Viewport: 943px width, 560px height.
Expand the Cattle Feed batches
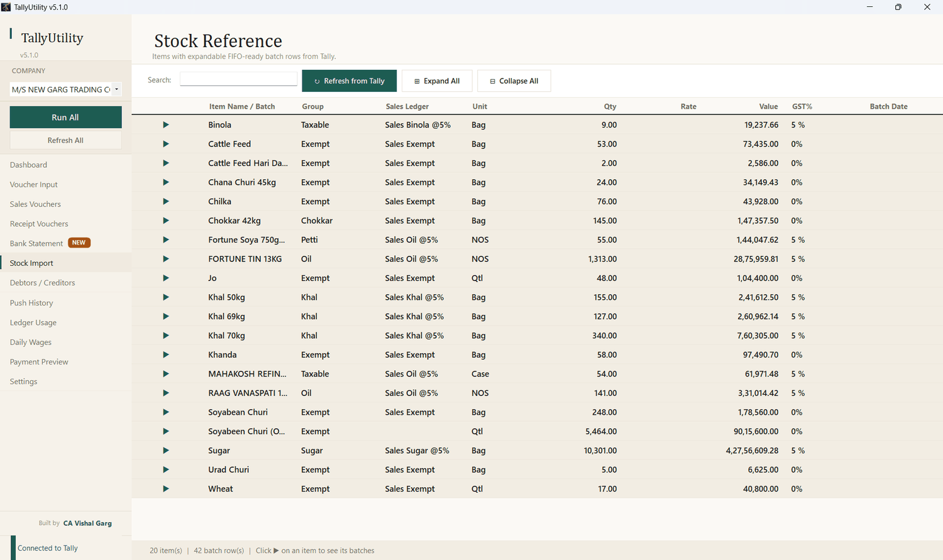point(166,144)
